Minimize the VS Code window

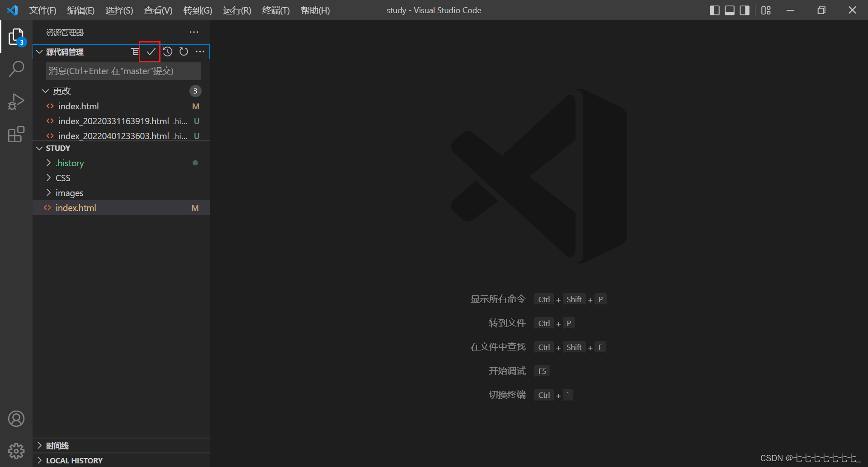pyautogui.click(x=790, y=10)
